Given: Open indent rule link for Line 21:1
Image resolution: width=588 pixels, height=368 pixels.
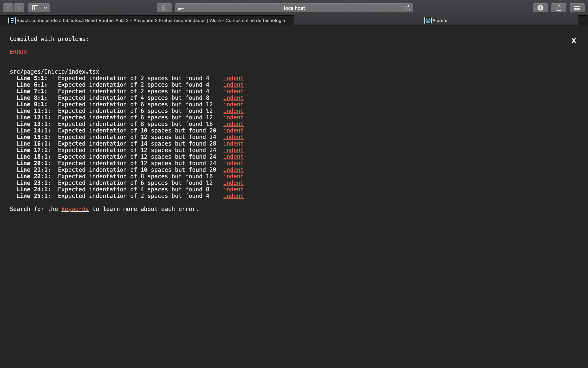Looking at the screenshot, I should click(x=233, y=170).
